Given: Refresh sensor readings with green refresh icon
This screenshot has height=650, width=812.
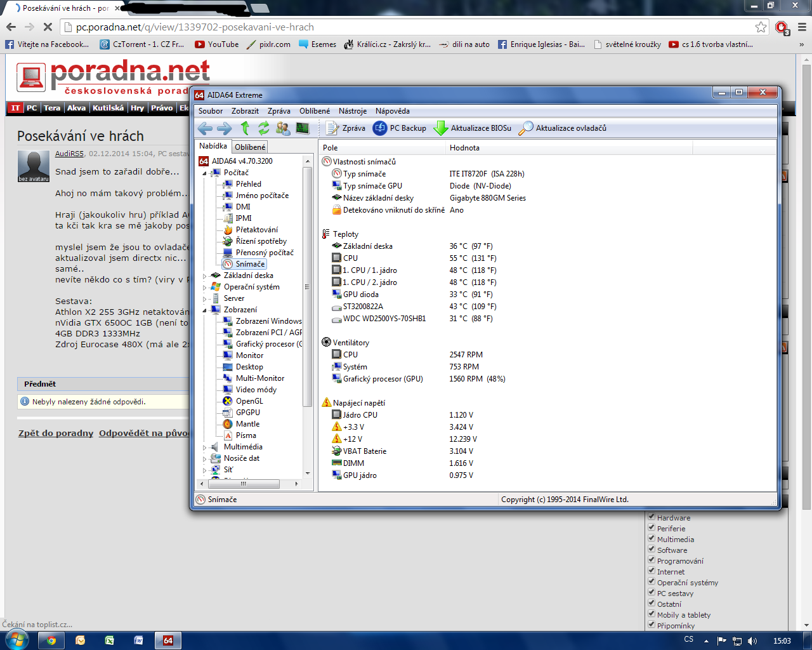Looking at the screenshot, I should 263,128.
